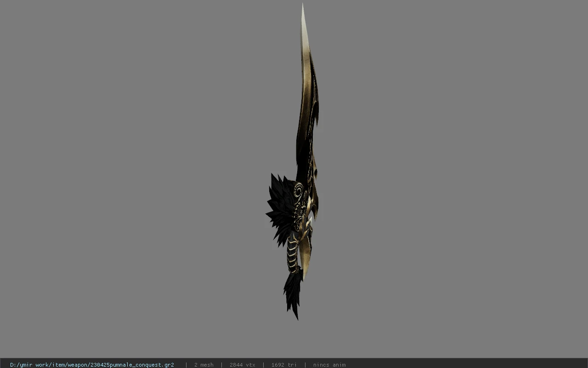
Task: Click the '2 mesh' status entry
Action: pyautogui.click(x=204, y=365)
